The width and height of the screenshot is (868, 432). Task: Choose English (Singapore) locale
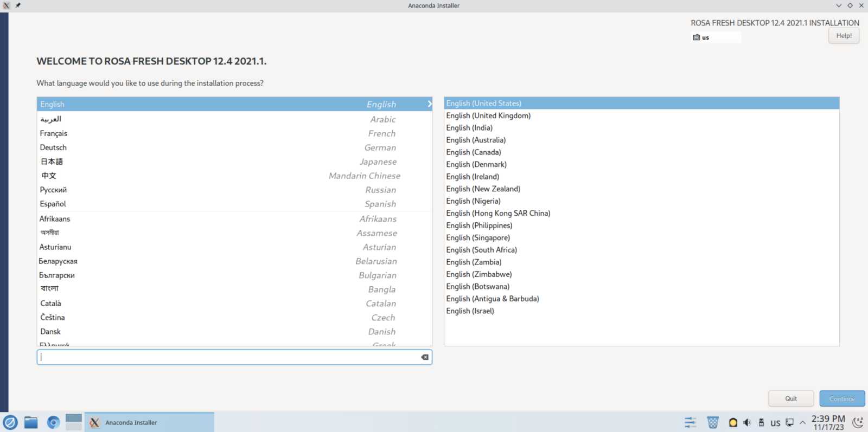641,237
